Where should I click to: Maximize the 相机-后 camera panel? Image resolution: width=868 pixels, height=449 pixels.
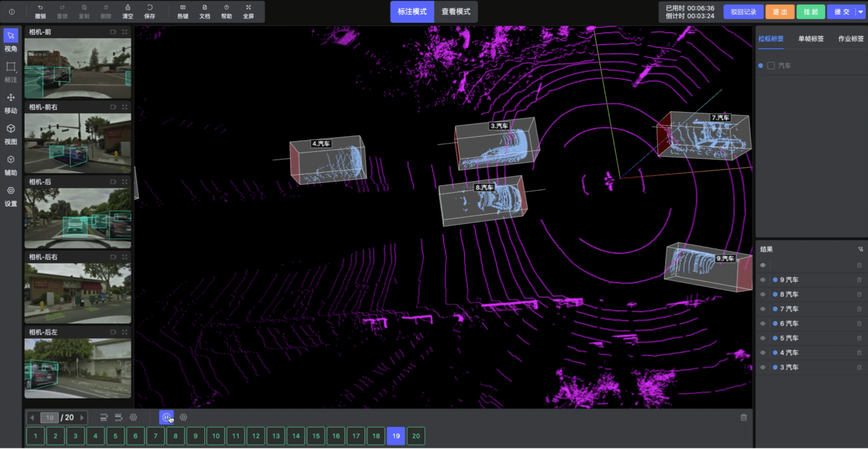coord(125,182)
